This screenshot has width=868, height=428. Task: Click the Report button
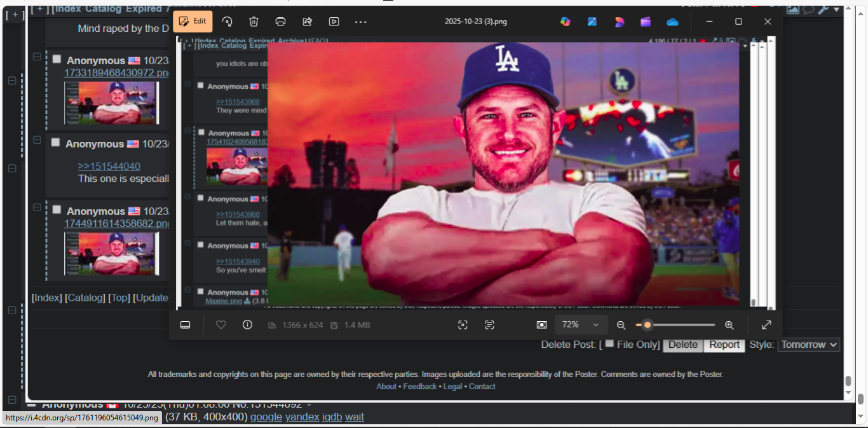coord(724,345)
